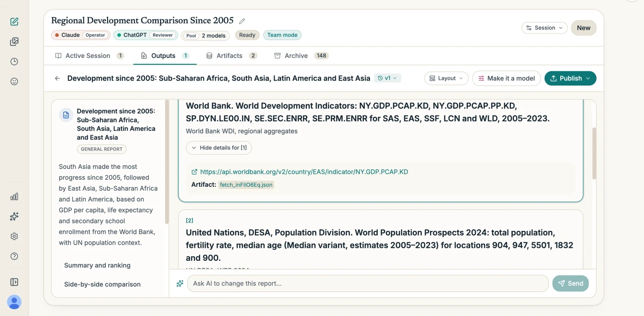Open the World Bank API link
This screenshot has height=316, width=644.
[x=304, y=172]
